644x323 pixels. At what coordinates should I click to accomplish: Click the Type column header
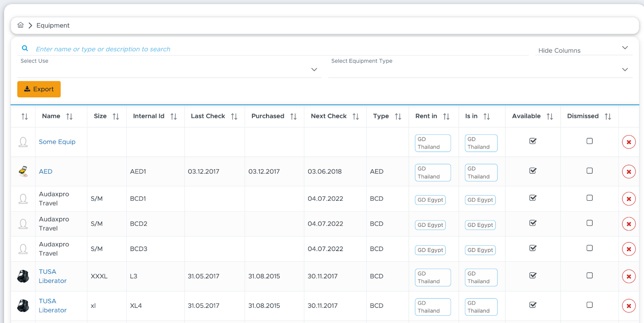(x=381, y=116)
